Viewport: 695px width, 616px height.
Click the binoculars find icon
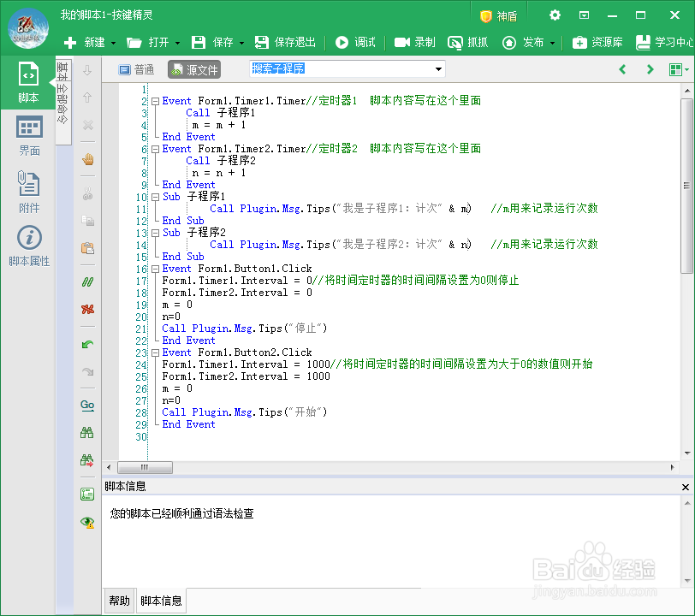coord(87,433)
